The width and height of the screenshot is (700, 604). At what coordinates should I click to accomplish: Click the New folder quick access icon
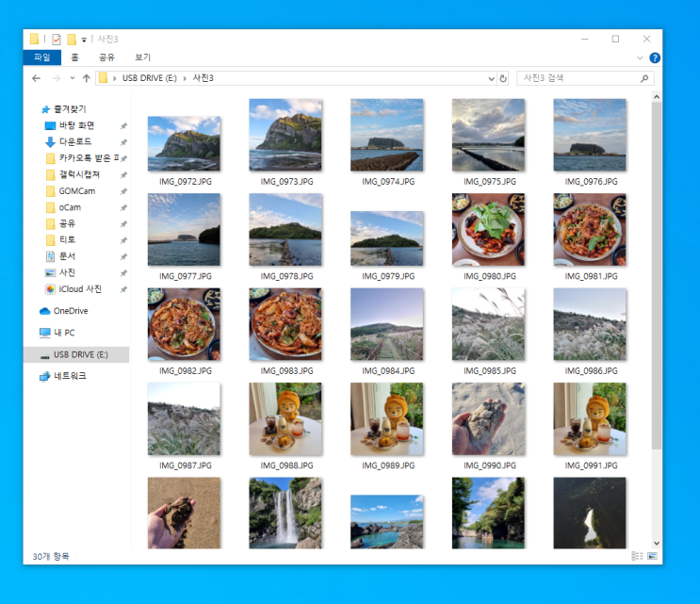[71, 40]
